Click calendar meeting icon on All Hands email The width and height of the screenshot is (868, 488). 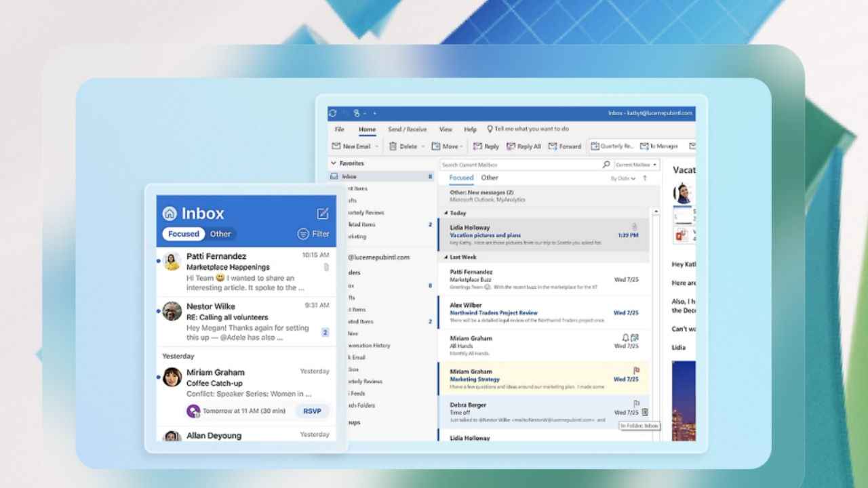(635, 338)
